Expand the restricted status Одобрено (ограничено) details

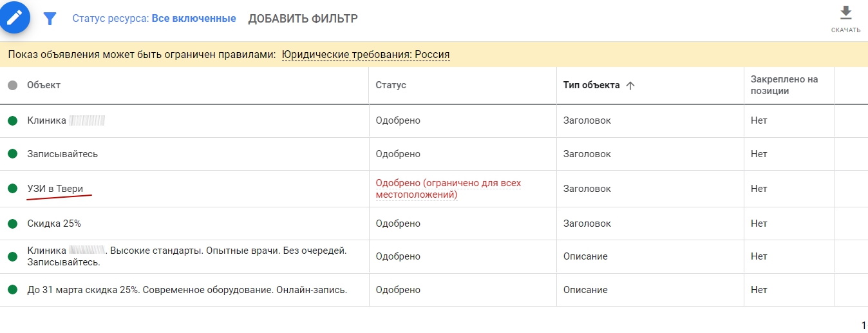448,189
